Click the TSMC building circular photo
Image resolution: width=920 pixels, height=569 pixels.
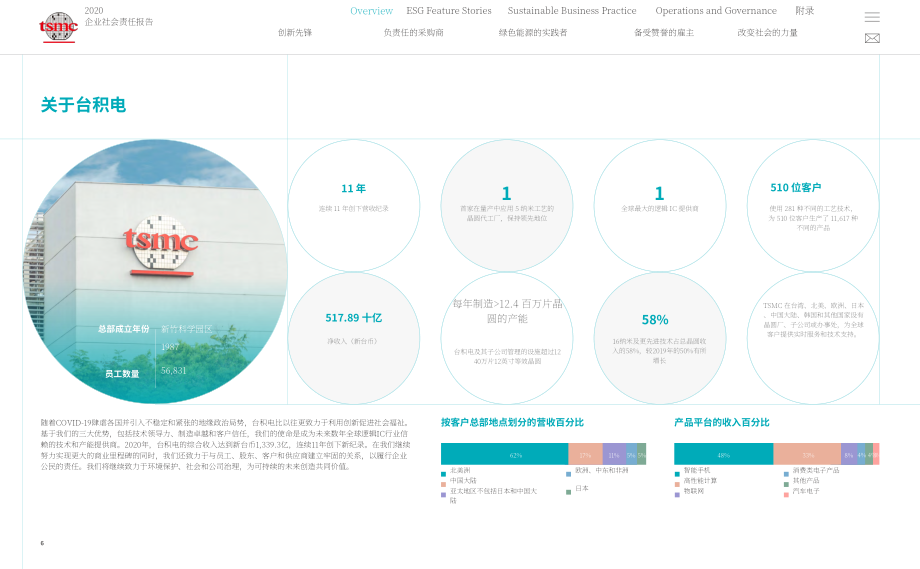[155, 271]
